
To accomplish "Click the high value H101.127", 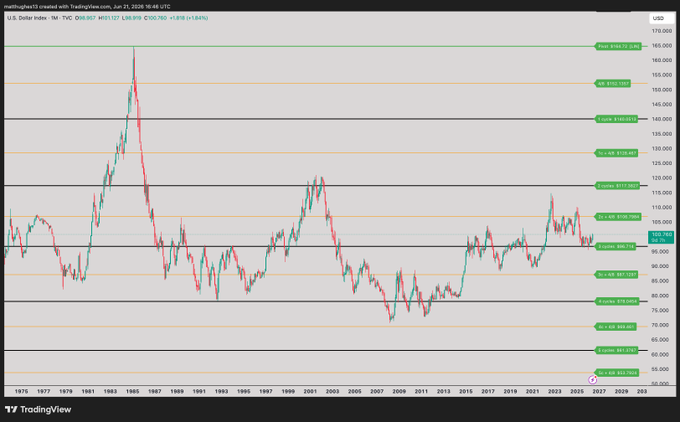I will [x=109, y=18].
